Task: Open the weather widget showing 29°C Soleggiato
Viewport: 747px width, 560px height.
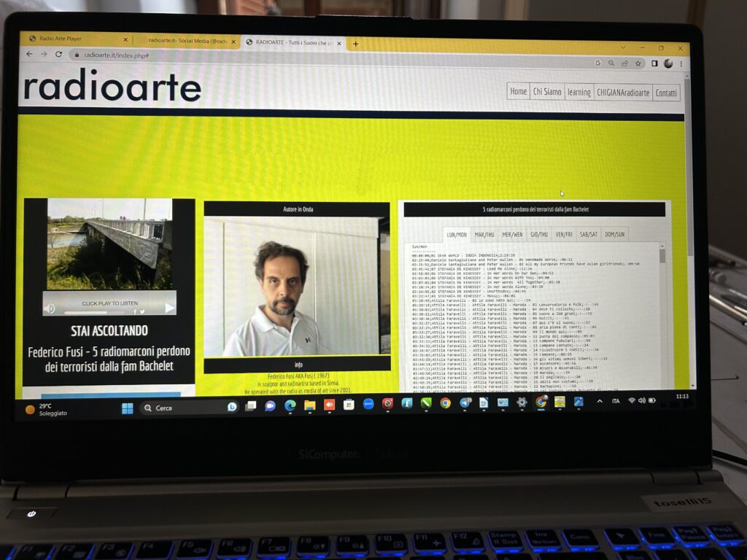Action: click(47, 410)
